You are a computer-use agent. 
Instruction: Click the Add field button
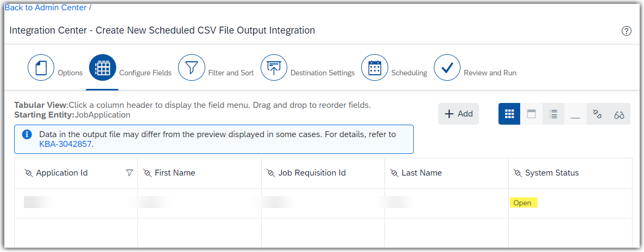point(458,114)
